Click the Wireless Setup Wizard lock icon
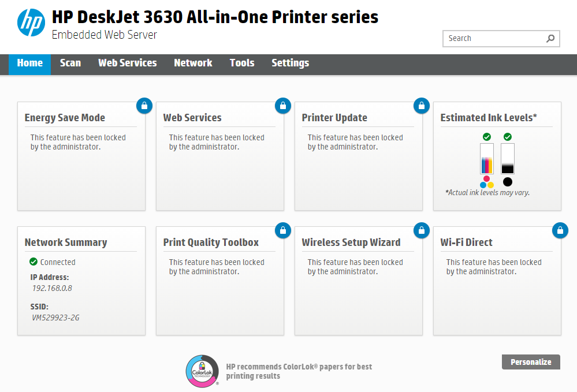This screenshot has width=577, height=392. [x=421, y=230]
